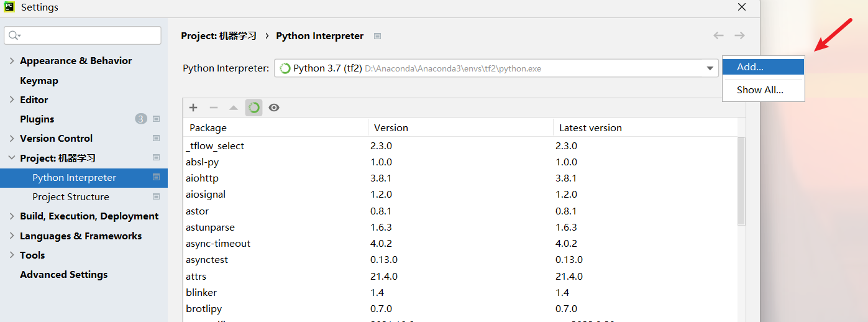The width and height of the screenshot is (868, 322).
Task: Expand Build, Execution, Deployment section
Action: click(x=12, y=216)
